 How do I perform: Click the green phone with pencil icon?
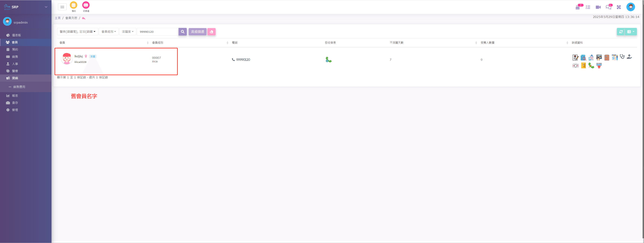[591, 66]
